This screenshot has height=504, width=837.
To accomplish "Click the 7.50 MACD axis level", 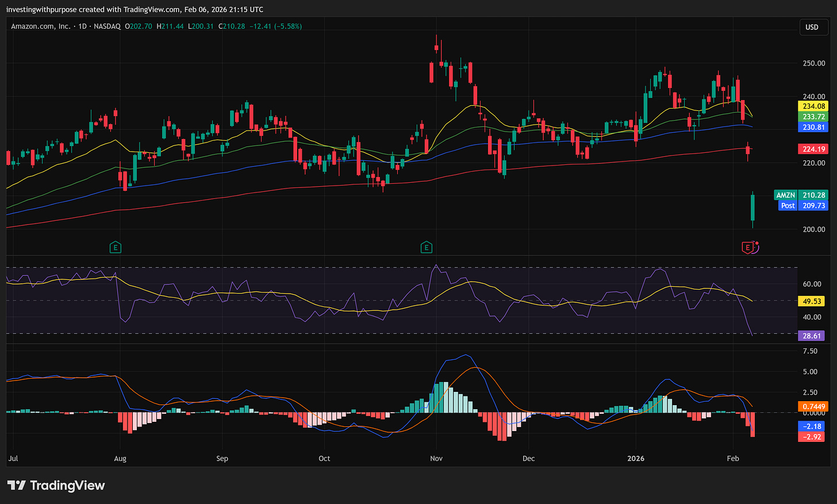I will pos(810,351).
